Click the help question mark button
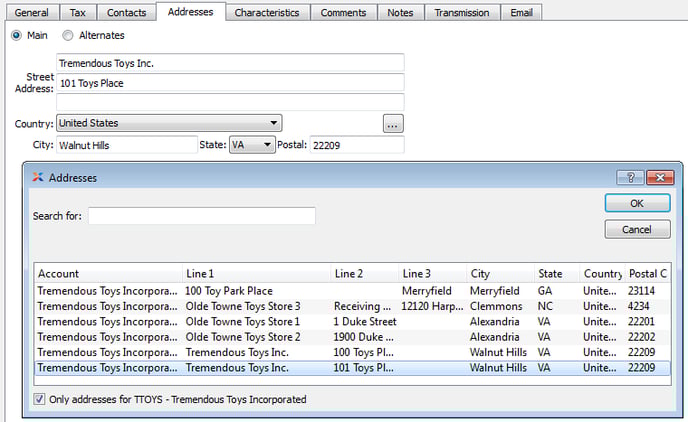Image resolution: width=688 pixels, height=422 pixels. pyautogui.click(x=630, y=178)
